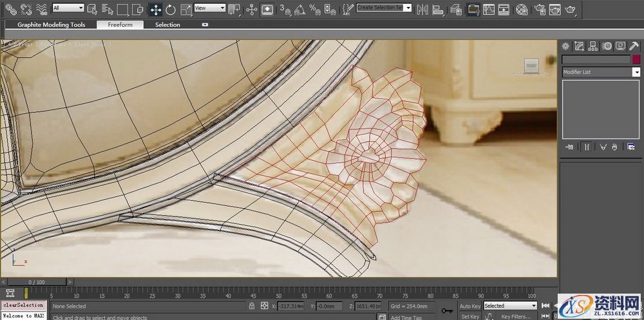Open the Schematic View

click(x=504, y=9)
